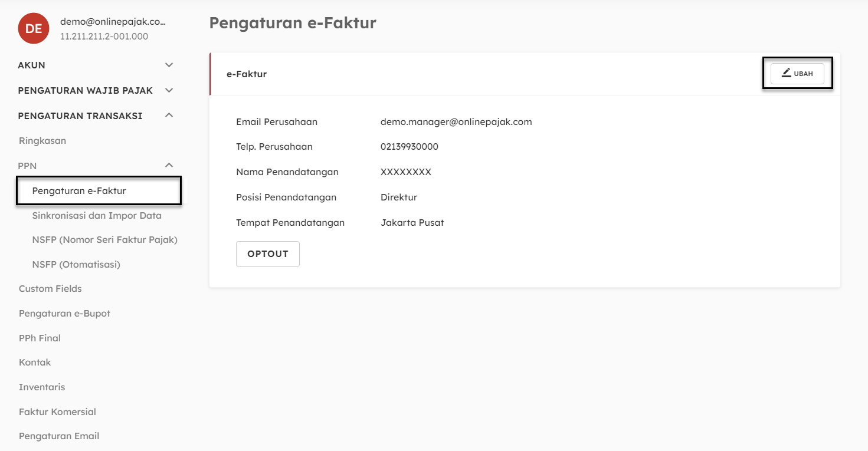Viewport: 868px width, 451px height.
Task: Click the DE account avatar icon
Action: click(x=33, y=28)
